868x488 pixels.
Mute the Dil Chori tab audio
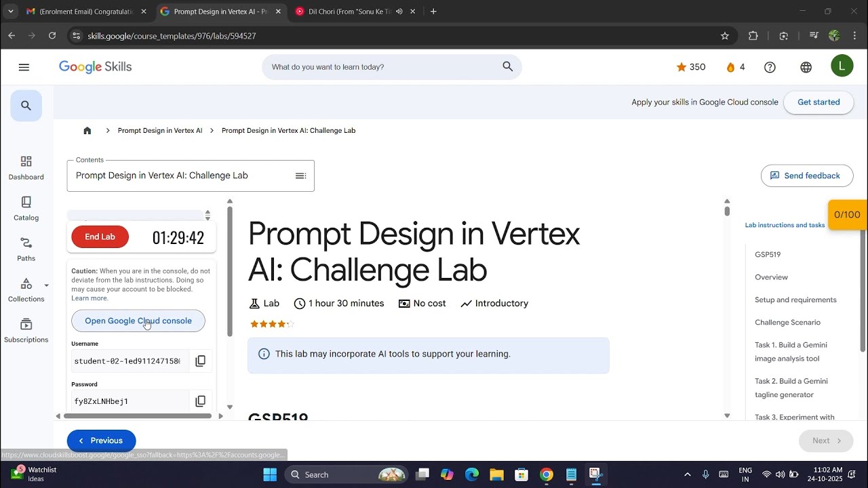399,12
